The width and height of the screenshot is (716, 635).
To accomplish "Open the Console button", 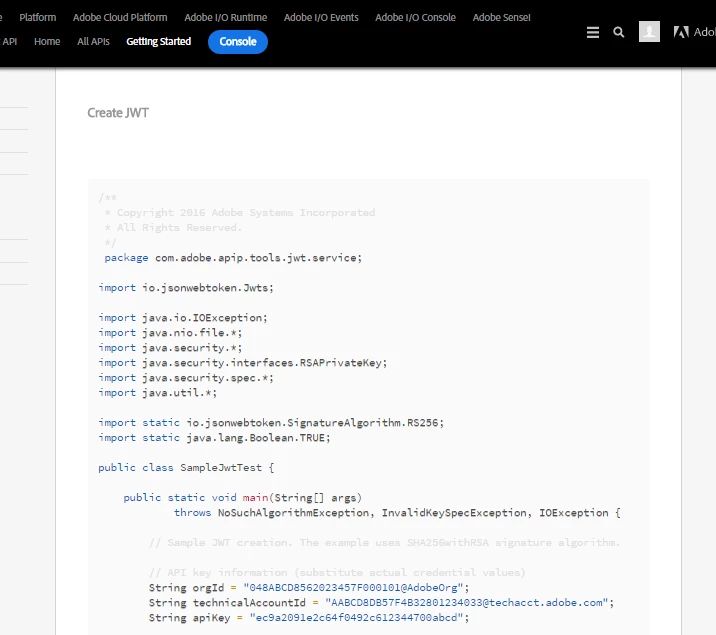I will [238, 42].
